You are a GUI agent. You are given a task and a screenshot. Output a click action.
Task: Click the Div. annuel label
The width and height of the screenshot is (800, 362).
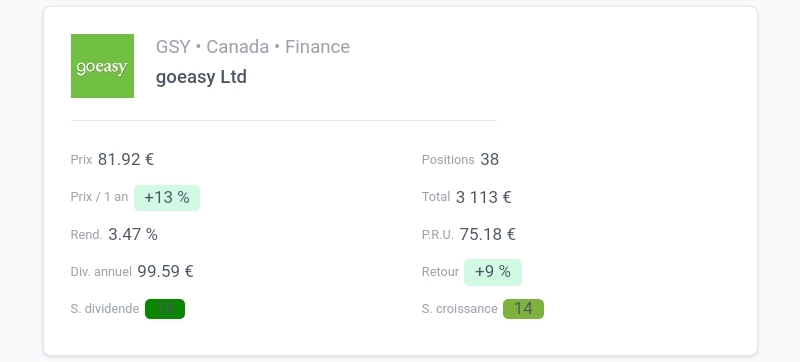[101, 272]
